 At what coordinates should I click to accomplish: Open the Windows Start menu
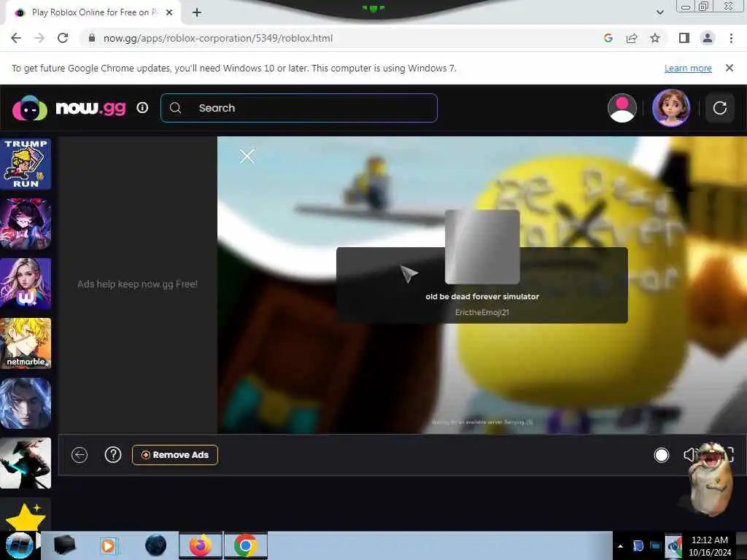click(x=19, y=545)
